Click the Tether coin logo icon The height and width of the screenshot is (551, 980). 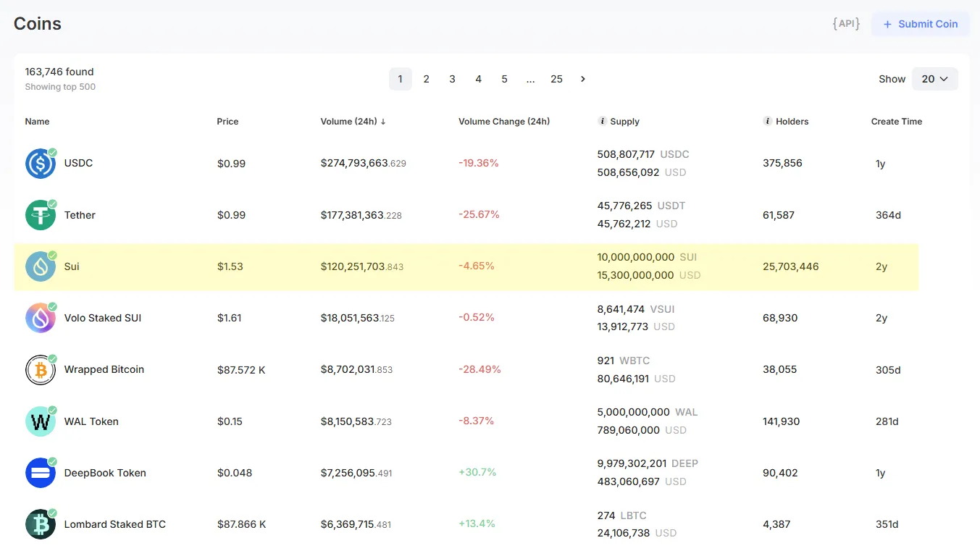click(x=41, y=215)
